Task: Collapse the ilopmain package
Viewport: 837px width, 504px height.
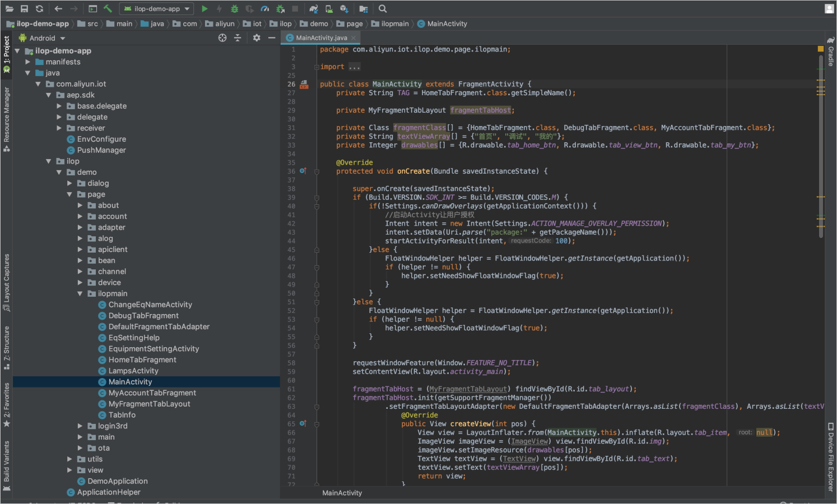Action: click(x=80, y=293)
